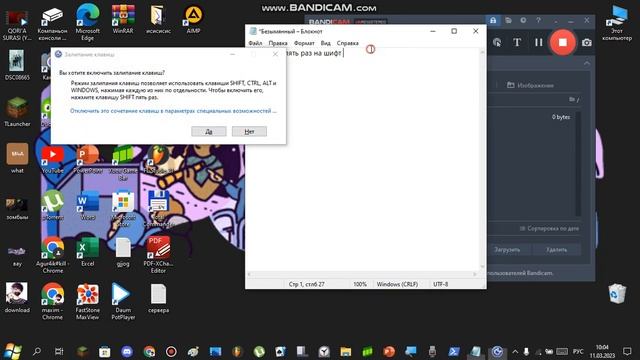The width and height of the screenshot is (640, 360).
Task: Open the Справка menu in Notepad
Action: [x=347, y=43]
